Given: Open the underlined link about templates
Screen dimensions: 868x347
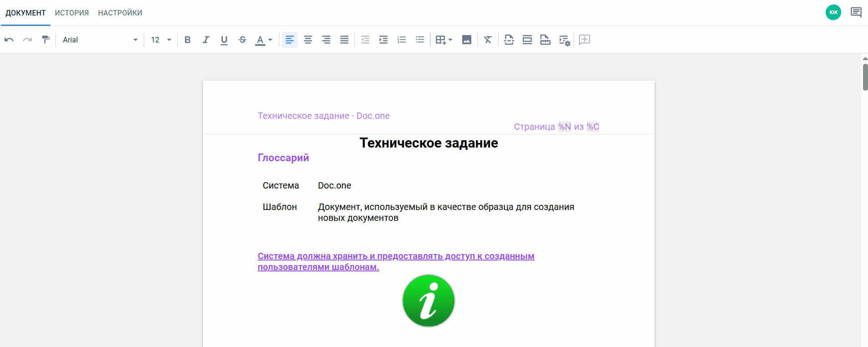Looking at the screenshot, I should click(x=396, y=261).
